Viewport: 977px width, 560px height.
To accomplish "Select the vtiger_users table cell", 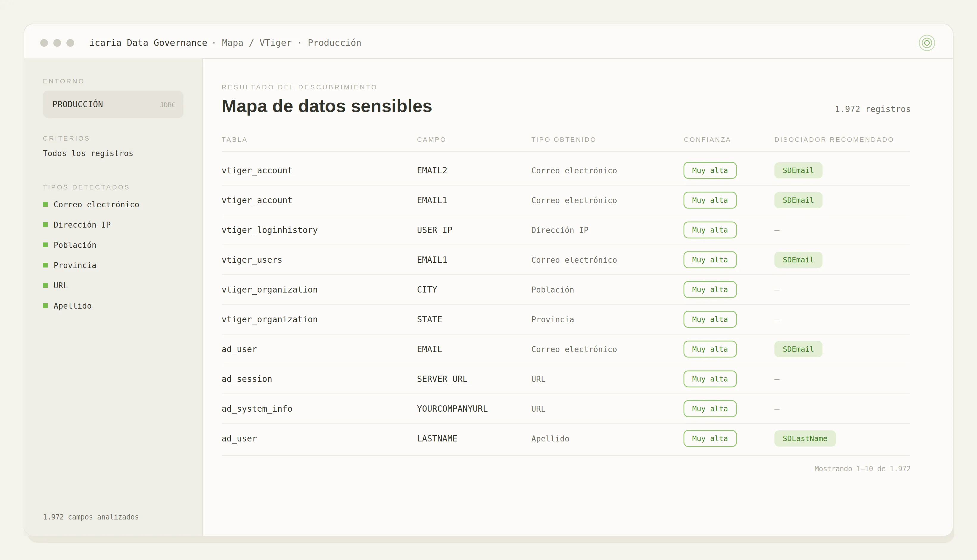I will pyautogui.click(x=252, y=260).
